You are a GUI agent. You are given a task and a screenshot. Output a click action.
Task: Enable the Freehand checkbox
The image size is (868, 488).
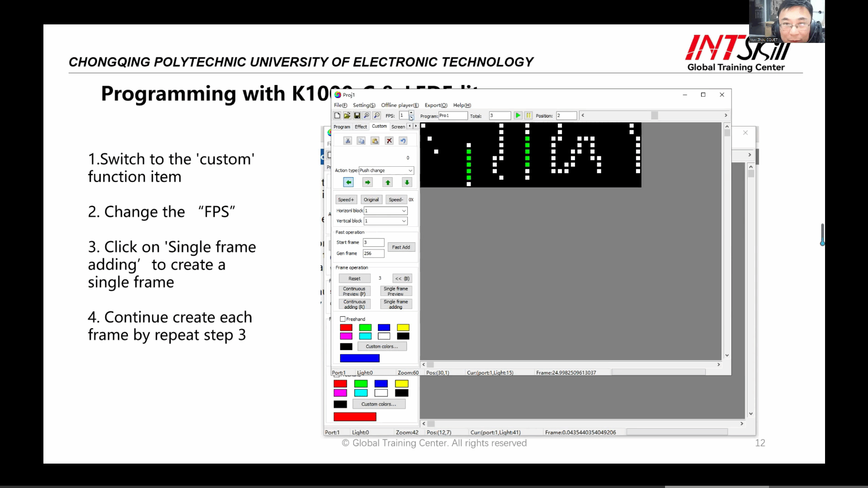343,319
